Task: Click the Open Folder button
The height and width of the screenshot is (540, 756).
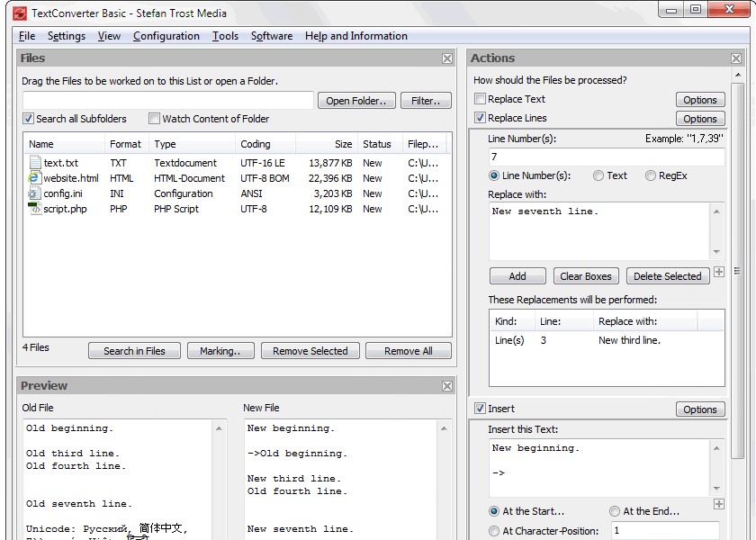Action: (356, 100)
